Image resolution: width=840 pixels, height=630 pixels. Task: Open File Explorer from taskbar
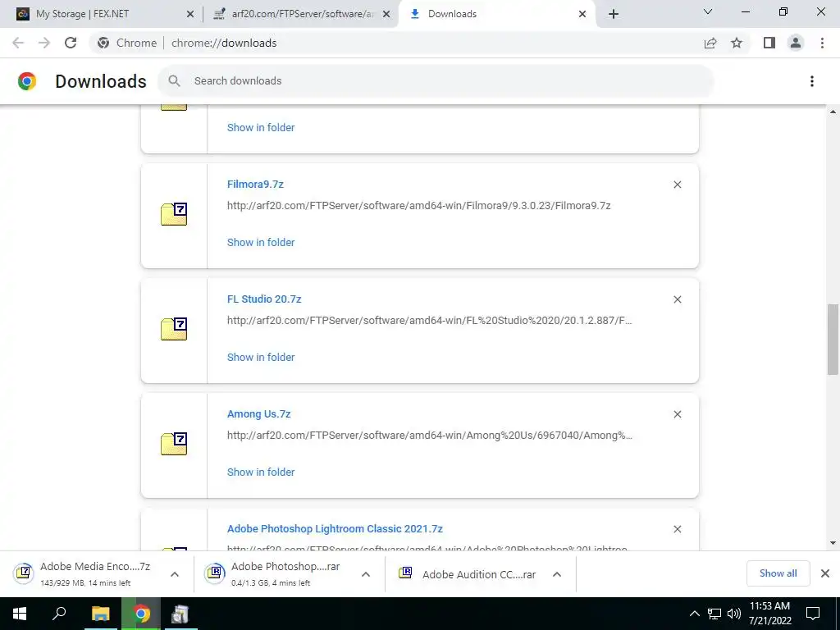[100, 614]
